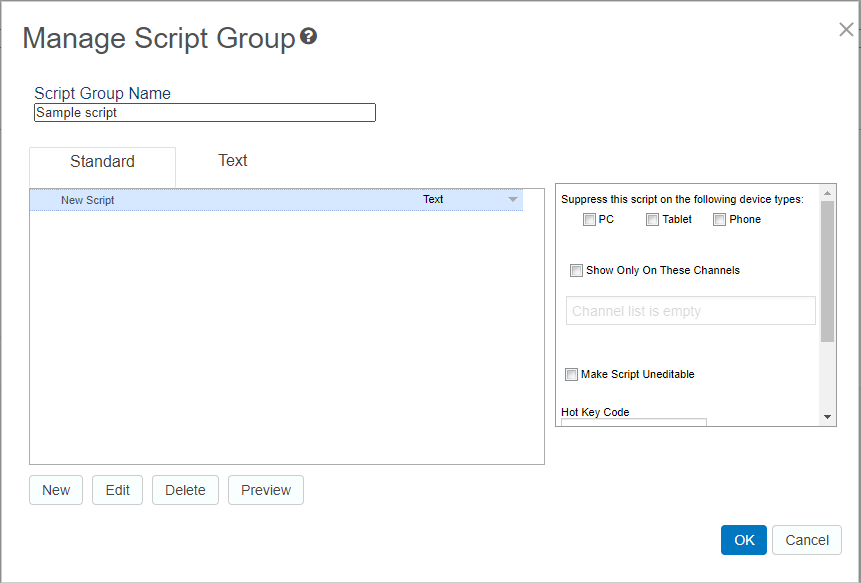861x583 pixels.
Task: Click the Edit button
Action: (x=118, y=490)
